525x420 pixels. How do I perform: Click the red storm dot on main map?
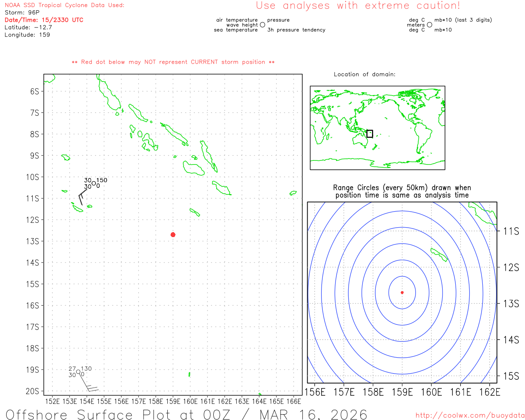click(x=173, y=235)
